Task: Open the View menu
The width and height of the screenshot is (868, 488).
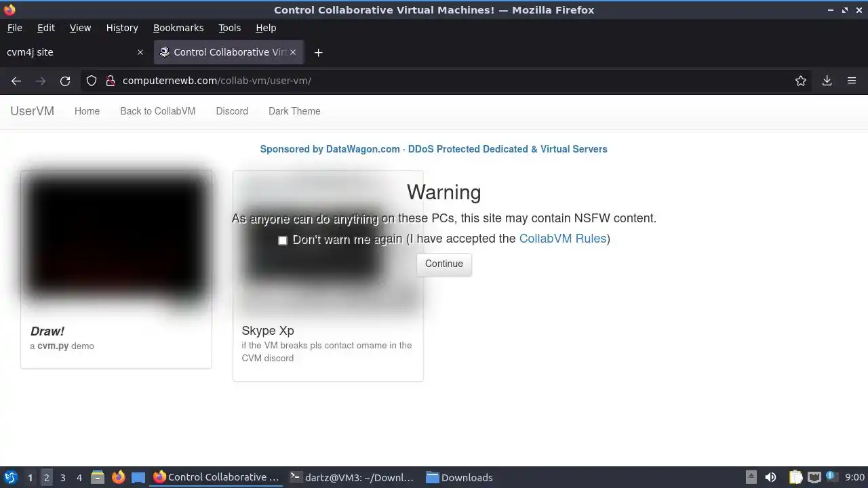Action: point(80,28)
